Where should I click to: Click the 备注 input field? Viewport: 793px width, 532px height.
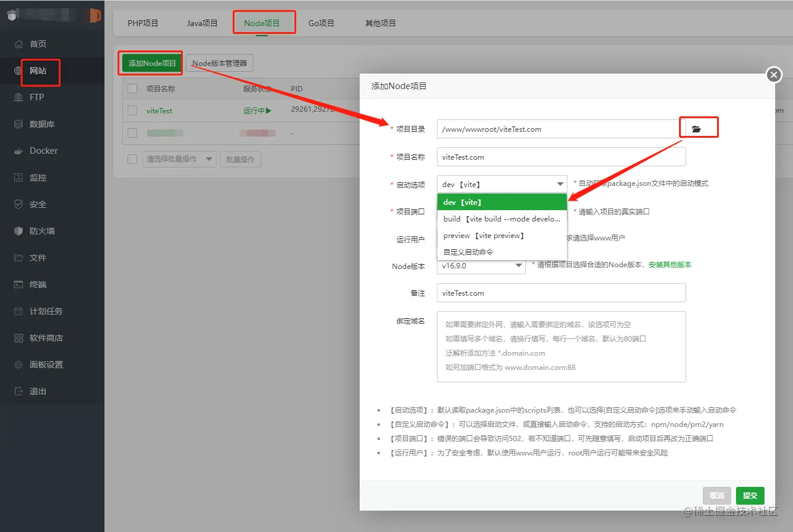pyautogui.click(x=562, y=293)
